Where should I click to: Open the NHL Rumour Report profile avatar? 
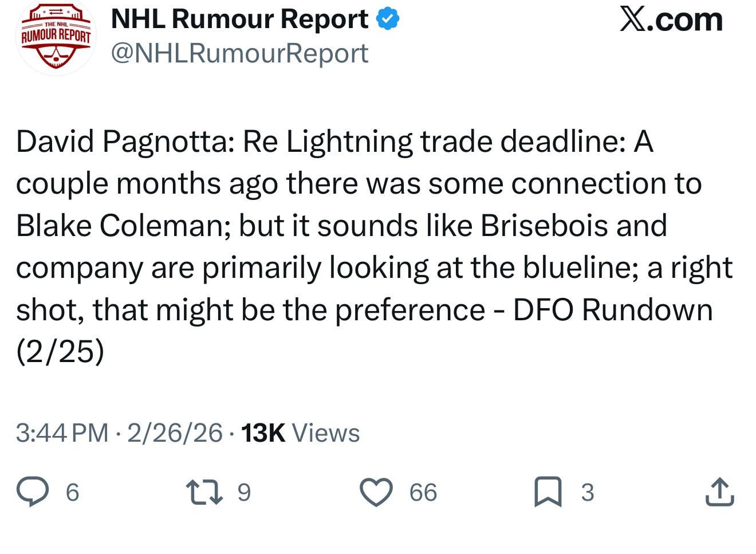[x=56, y=38]
